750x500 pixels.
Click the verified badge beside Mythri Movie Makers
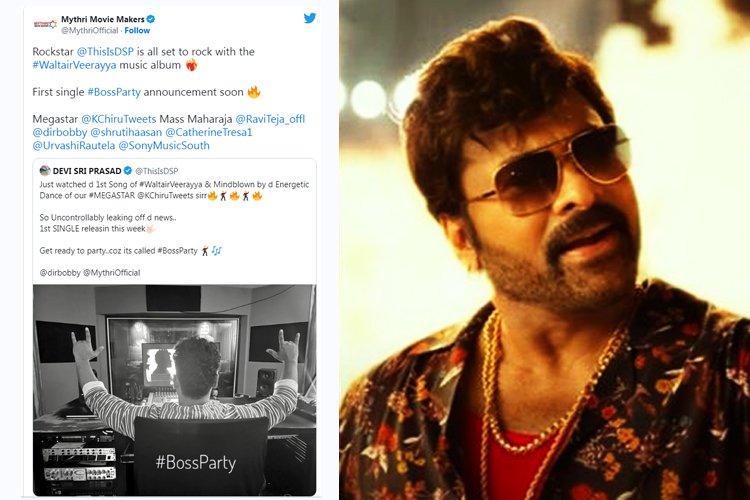[150, 18]
